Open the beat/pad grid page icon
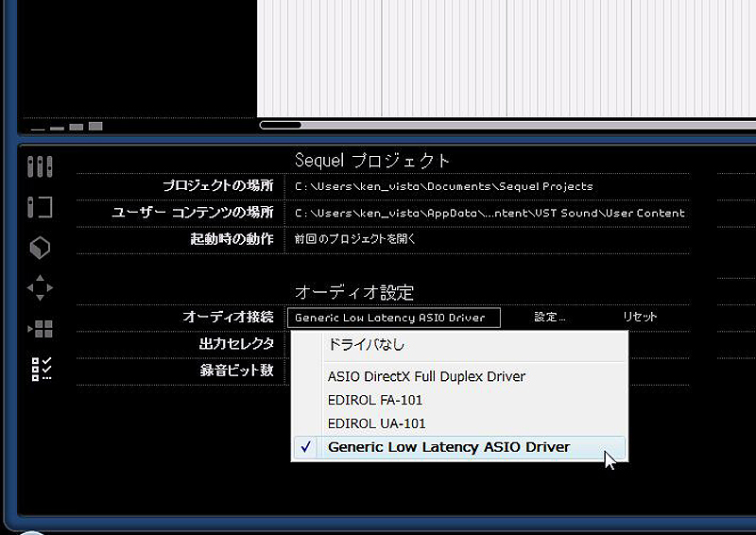Viewport: 756px width, 535px height. [x=41, y=329]
